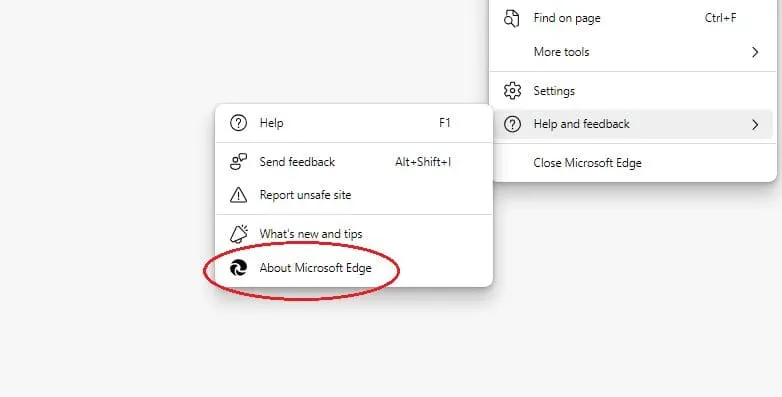
Task: Click the Find on page magnifier icon
Action: [x=512, y=18]
